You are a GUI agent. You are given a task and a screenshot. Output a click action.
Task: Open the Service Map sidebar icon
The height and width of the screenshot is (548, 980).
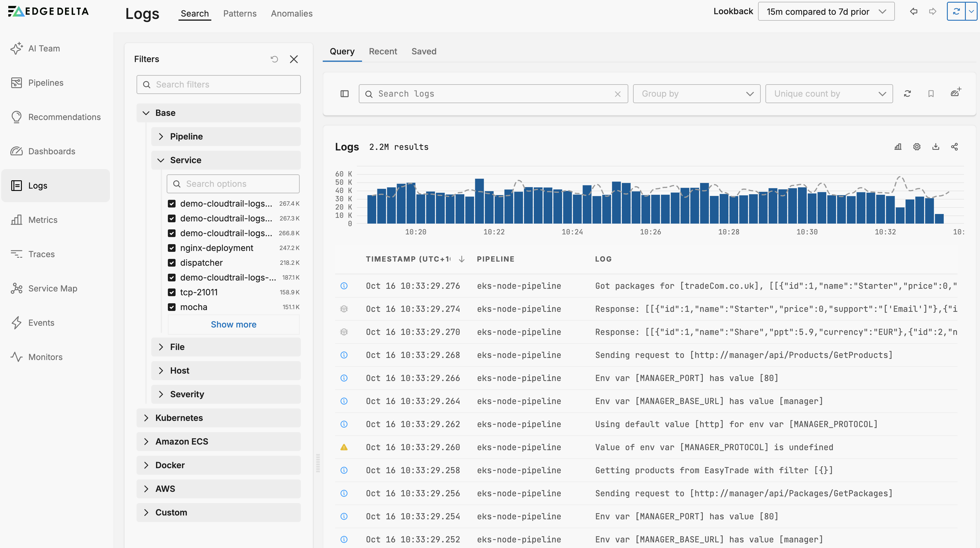pyautogui.click(x=16, y=288)
